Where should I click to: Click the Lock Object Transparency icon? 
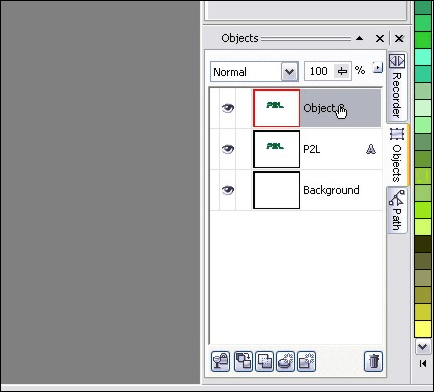[220, 361]
